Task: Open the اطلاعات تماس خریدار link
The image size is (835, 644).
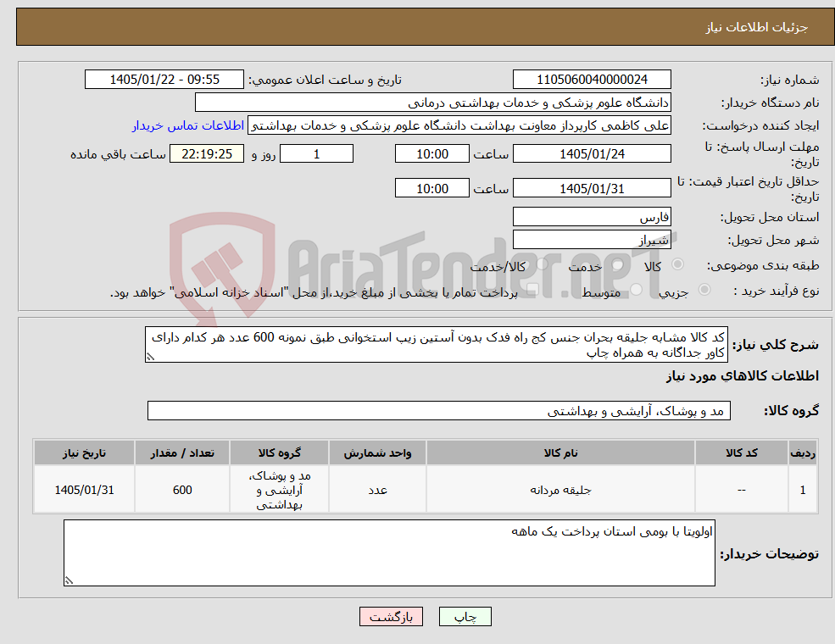Action: [188, 125]
